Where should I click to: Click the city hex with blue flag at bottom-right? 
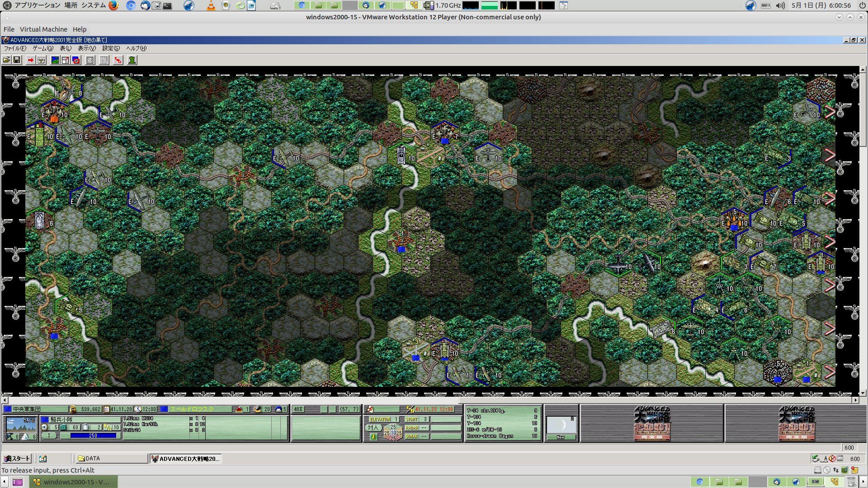pyautogui.click(x=778, y=372)
